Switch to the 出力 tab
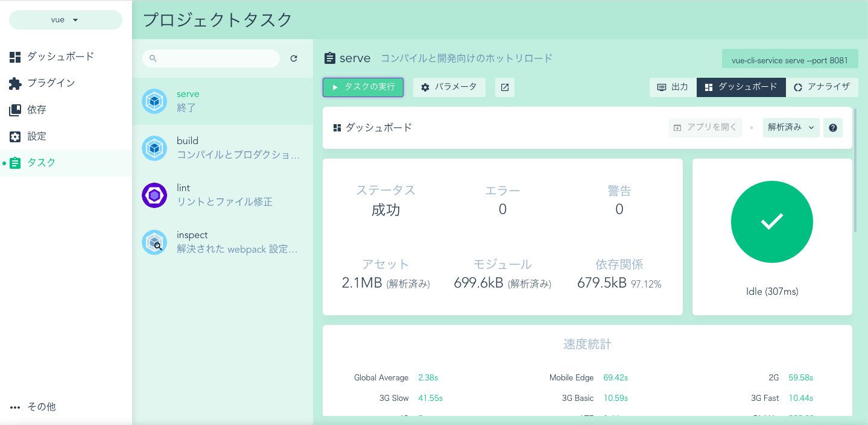This screenshot has width=868, height=425. (673, 87)
